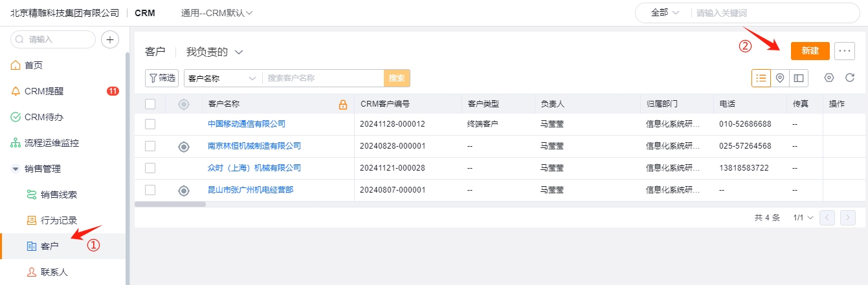The width and height of the screenshot is (868, 285).
Task: Click phone number 010-52686688
Action: click(745, 124)
